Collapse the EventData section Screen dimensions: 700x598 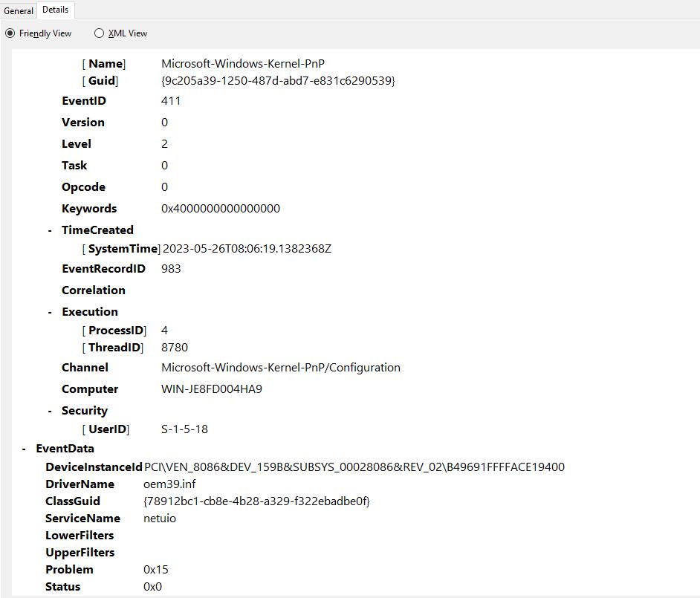pyautogui.click(x=23, y=449)
